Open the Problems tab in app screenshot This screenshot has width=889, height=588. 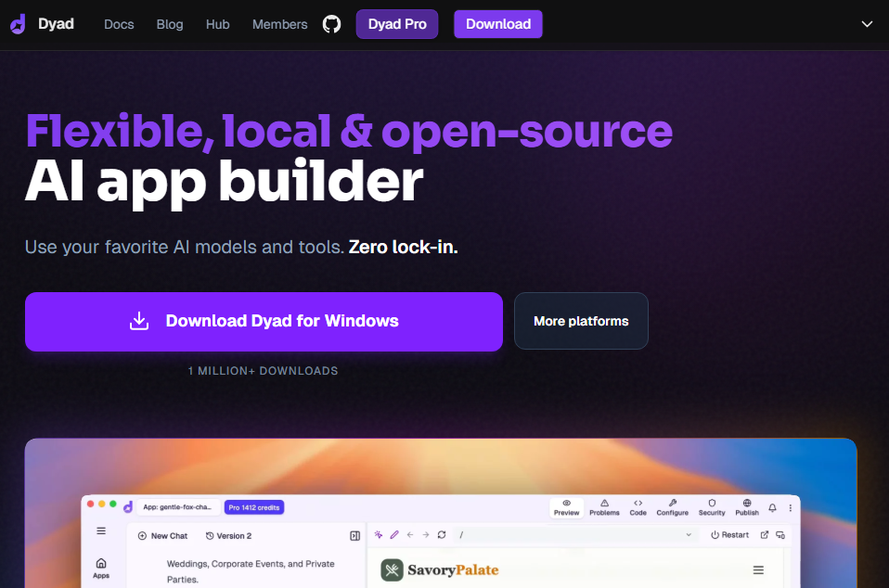tap(604, 507)
